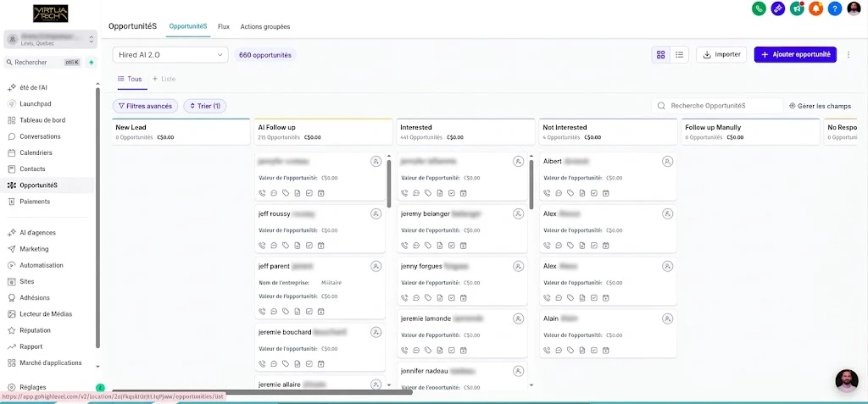
Task: Click the green megaphone announcements icon
Action: click(797, 8)
